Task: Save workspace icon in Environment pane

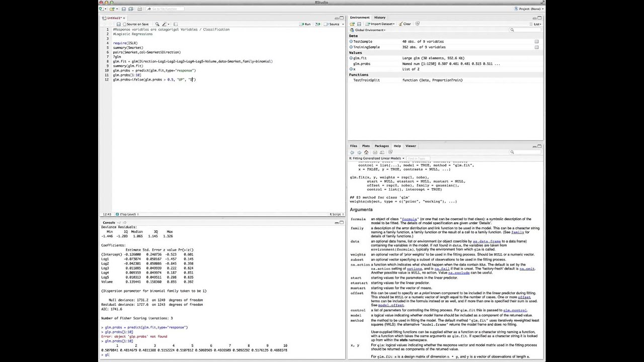Action: coord(359,24)
